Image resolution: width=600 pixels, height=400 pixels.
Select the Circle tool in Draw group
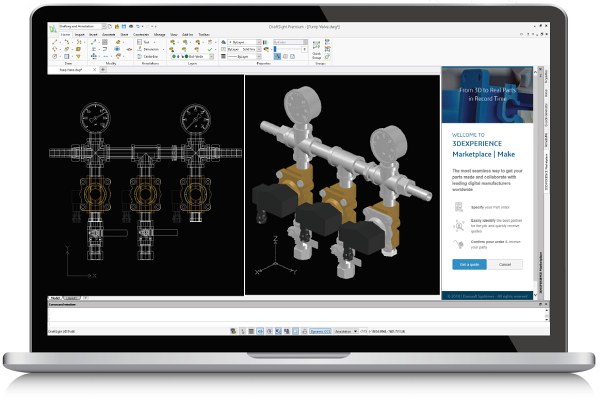point(55,56)
